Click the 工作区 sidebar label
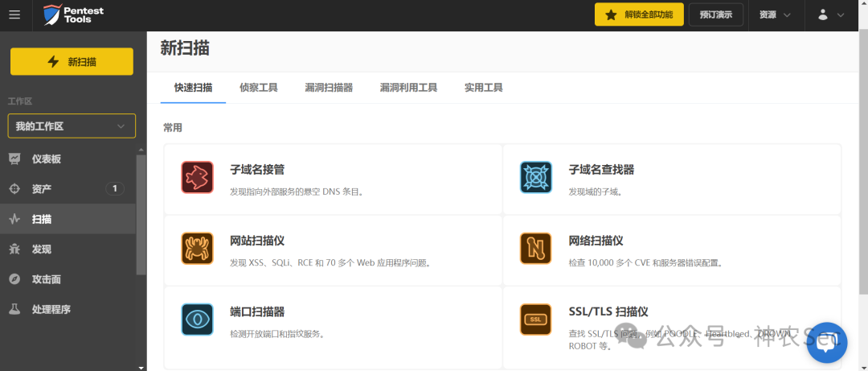This screenshot has height=371, width=868. click(20, 101)
